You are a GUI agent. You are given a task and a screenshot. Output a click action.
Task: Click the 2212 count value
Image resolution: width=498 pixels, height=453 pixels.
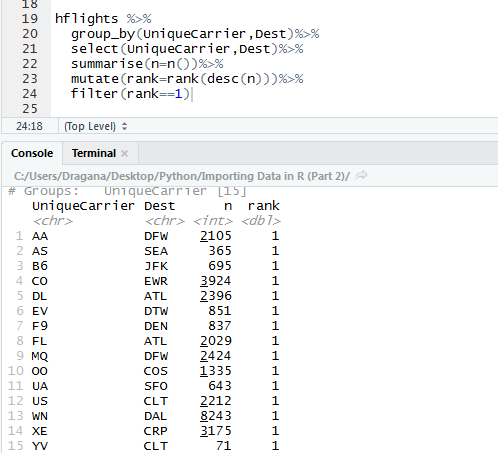click(216, 401)
